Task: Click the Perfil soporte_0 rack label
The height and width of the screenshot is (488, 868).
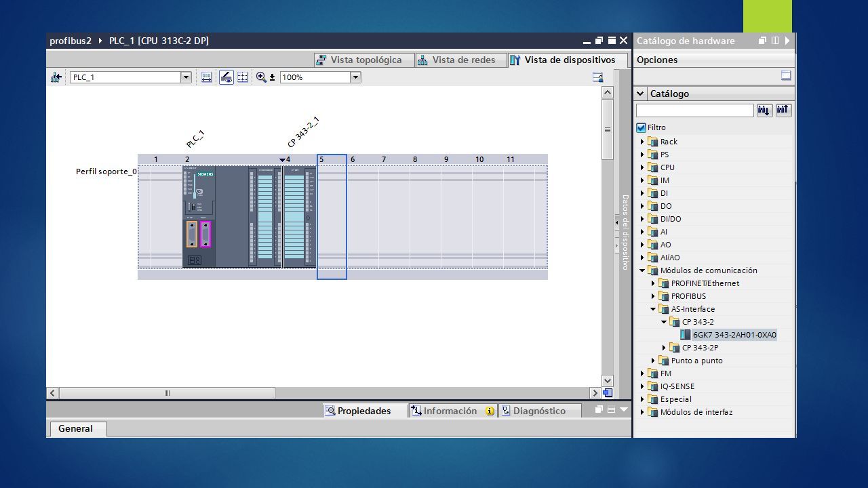Action: (x=106, y=172)
